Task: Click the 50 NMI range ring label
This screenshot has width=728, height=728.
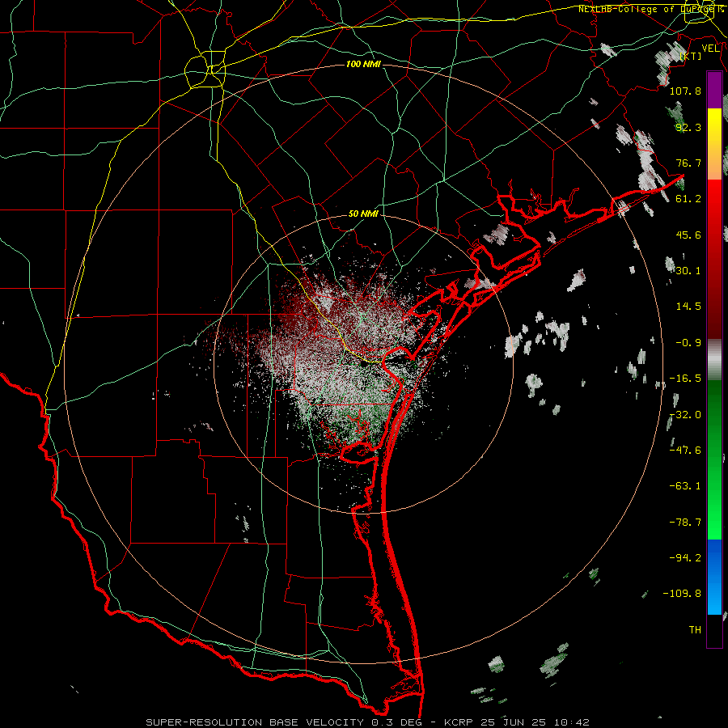Action: (x=363, y=214)
